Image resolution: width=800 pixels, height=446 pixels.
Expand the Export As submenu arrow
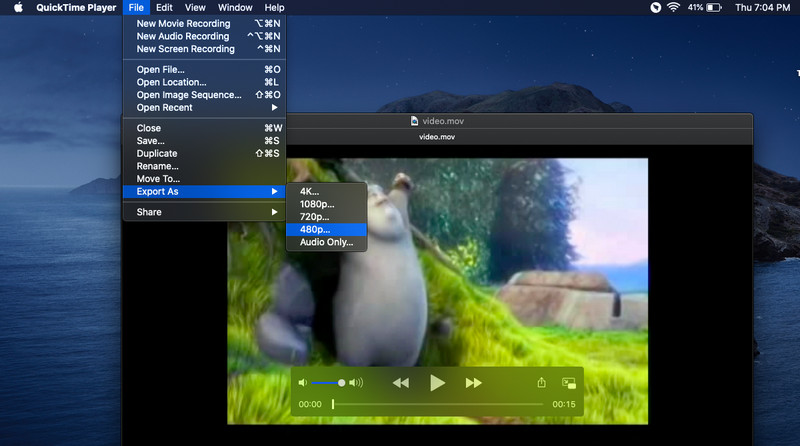pos(274,191)
